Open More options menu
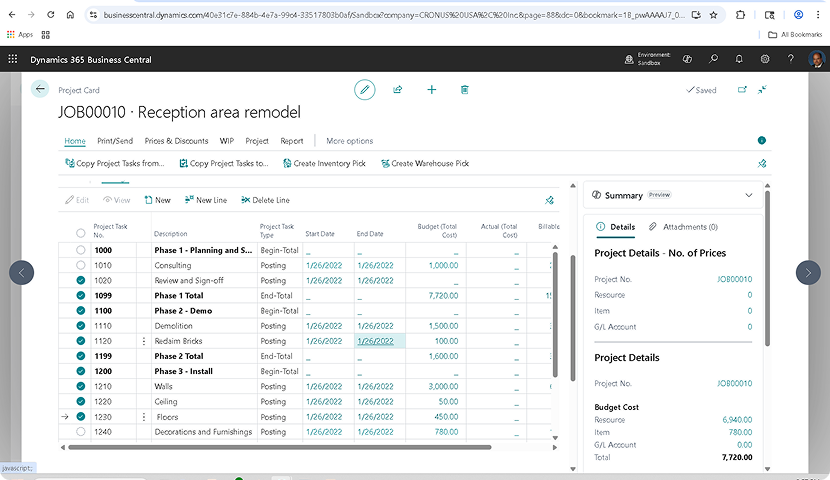Screen dimensions: 830x480 click(x=349, y=141)
